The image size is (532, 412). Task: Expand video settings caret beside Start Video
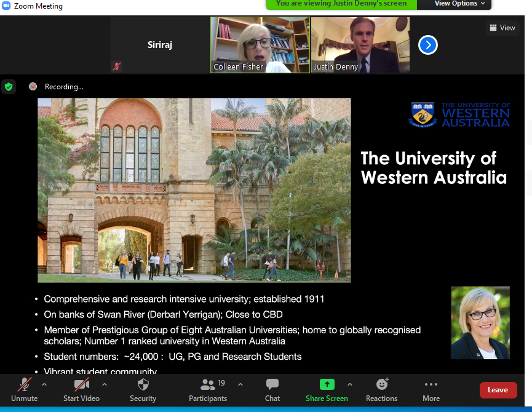coord(105,385)
